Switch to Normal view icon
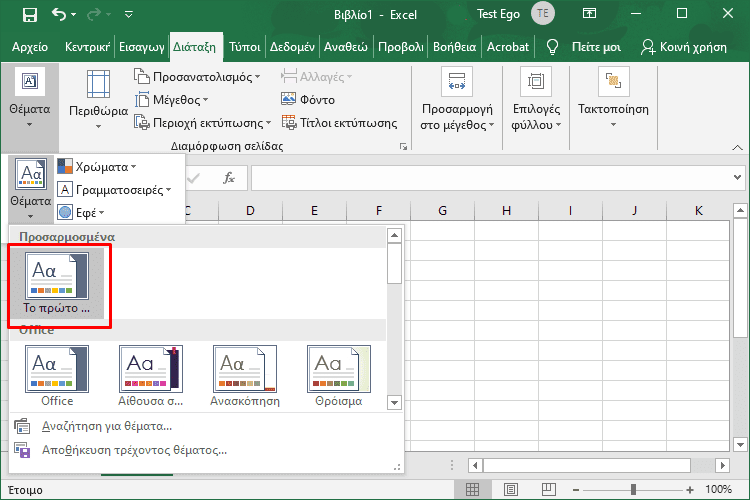The image size is (750, 500). point(472,489)
